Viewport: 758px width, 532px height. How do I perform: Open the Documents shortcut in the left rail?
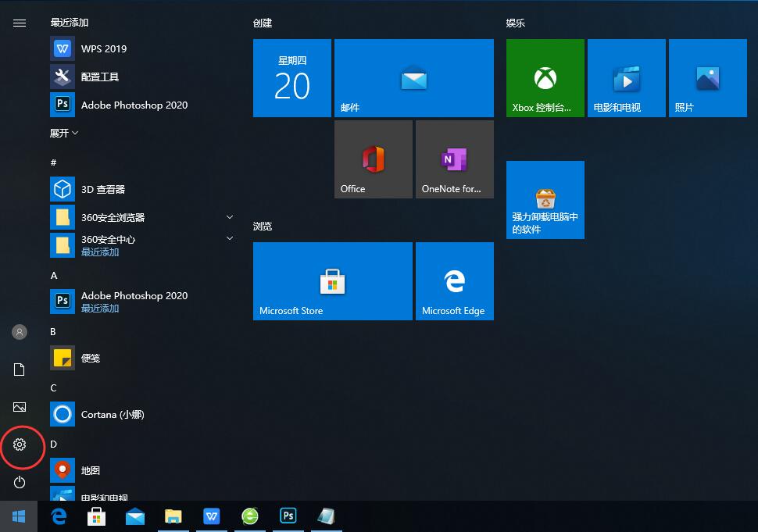tap(20, 370)
